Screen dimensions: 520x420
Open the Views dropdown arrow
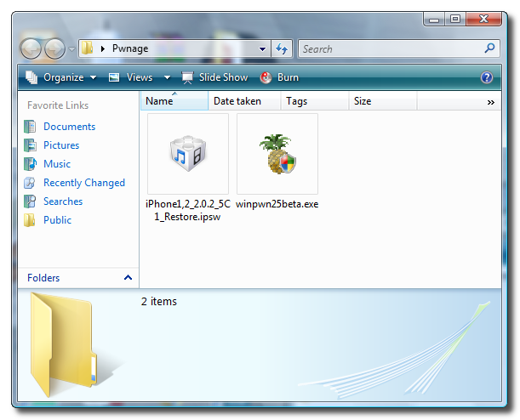coord(167,77)
